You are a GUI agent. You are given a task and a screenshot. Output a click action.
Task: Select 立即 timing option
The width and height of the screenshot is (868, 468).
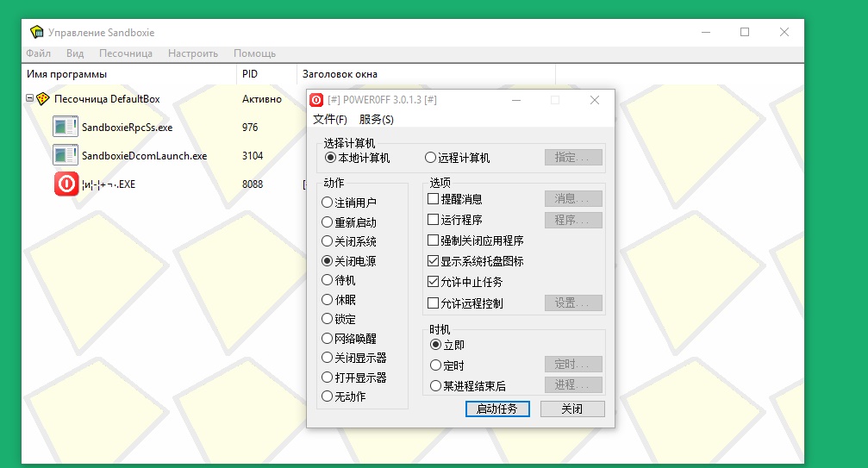coord(447,346)
